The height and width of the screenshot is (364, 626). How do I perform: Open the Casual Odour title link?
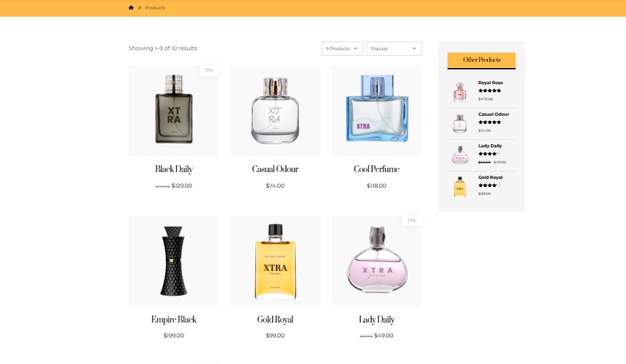pos(275,169)
